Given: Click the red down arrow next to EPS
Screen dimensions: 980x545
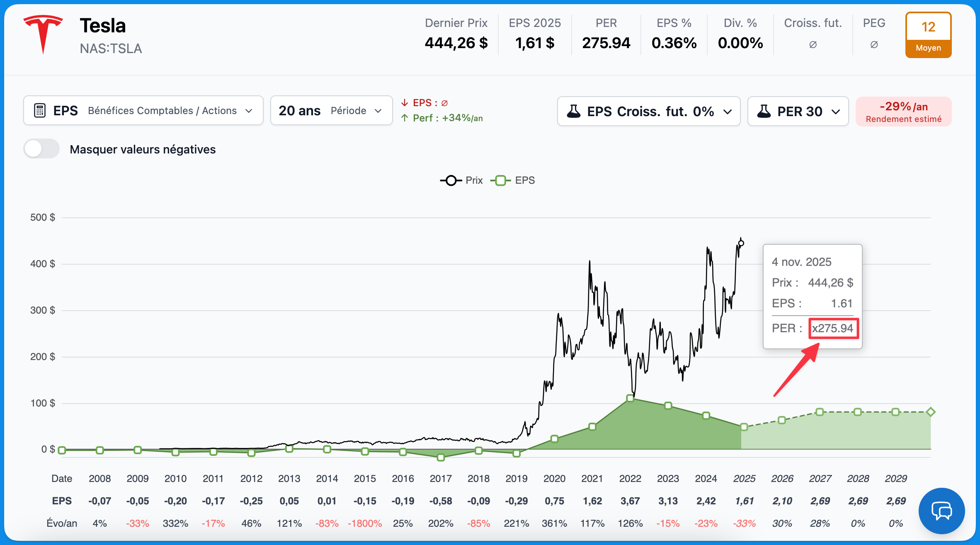Looking at the screenshot, I should [x=405, y=102].
